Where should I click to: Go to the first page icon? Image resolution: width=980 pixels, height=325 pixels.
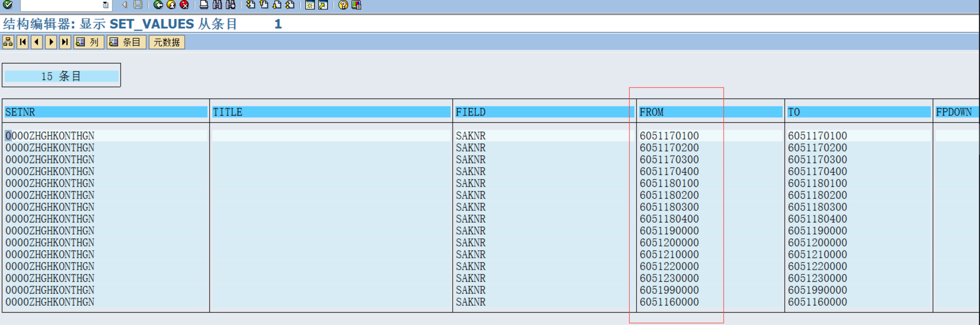coord(250,5)
